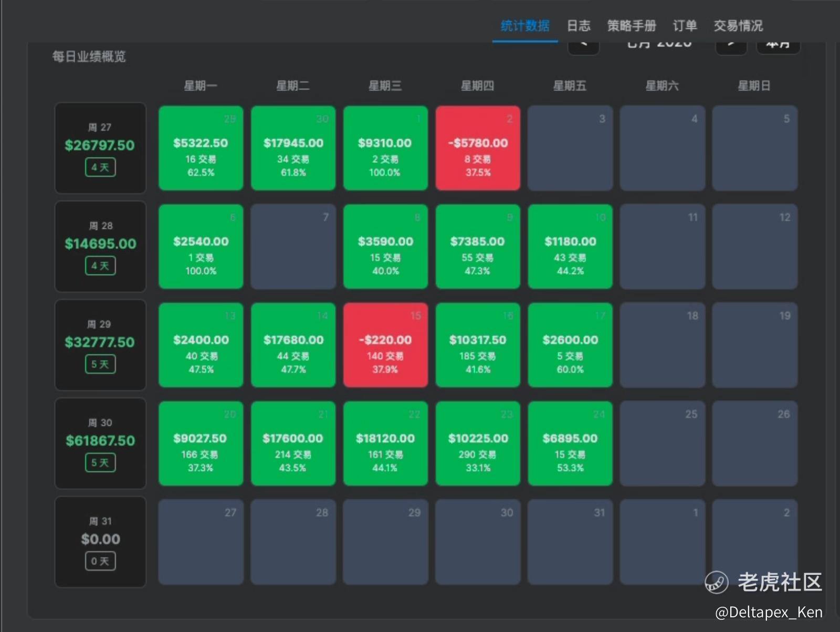Click the 星期日 column header
Image resolution: width=840 pixels, height=632 pixels.
pyautogui.click(x=754, y=86)
